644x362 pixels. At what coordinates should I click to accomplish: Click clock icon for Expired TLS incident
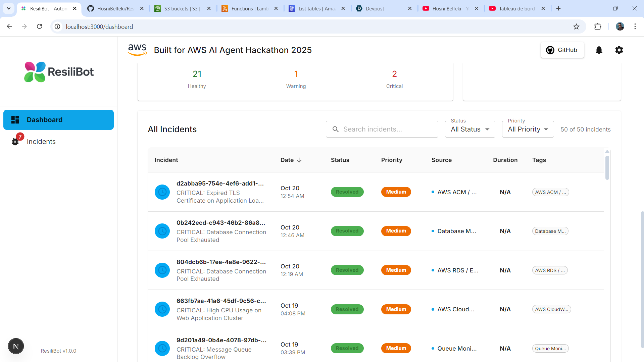point(162,192)
